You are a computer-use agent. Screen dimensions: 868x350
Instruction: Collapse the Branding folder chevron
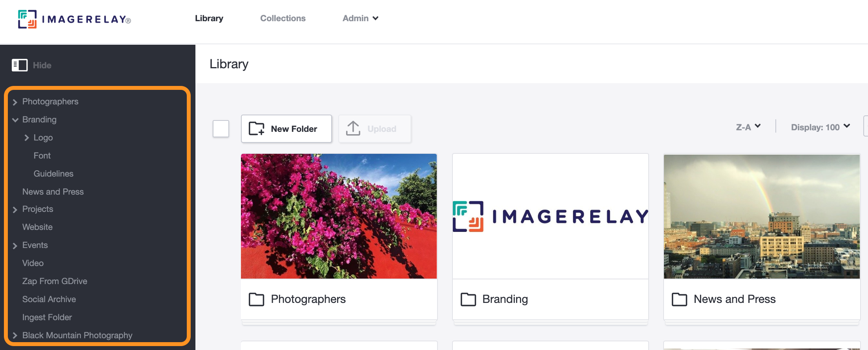click(15, 120)
